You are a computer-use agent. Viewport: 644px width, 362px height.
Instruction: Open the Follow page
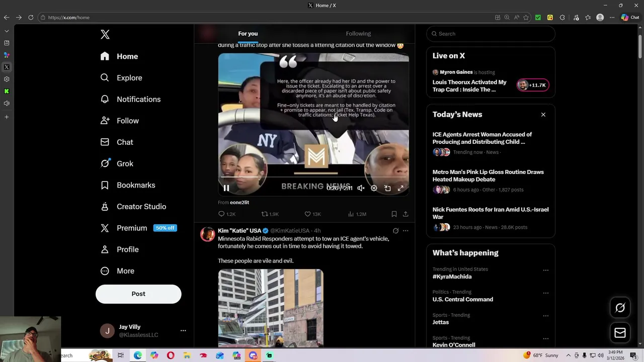click(x=120, y=121)
